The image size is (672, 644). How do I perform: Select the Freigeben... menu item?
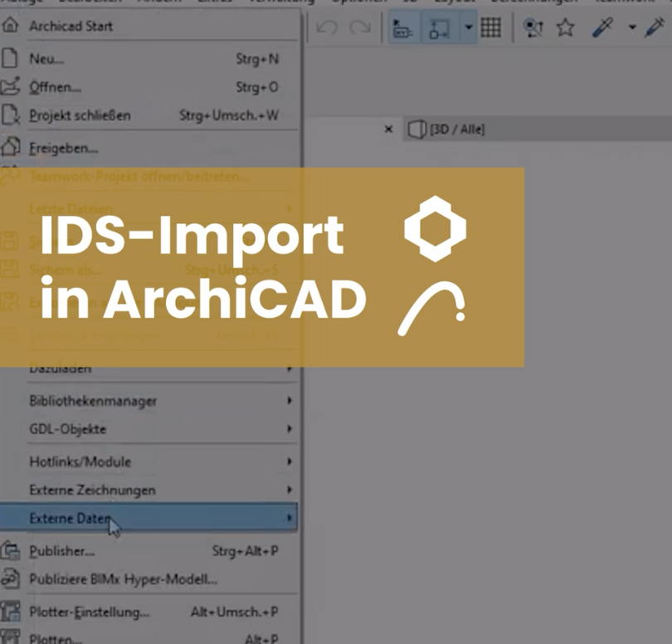coord(149,148)
